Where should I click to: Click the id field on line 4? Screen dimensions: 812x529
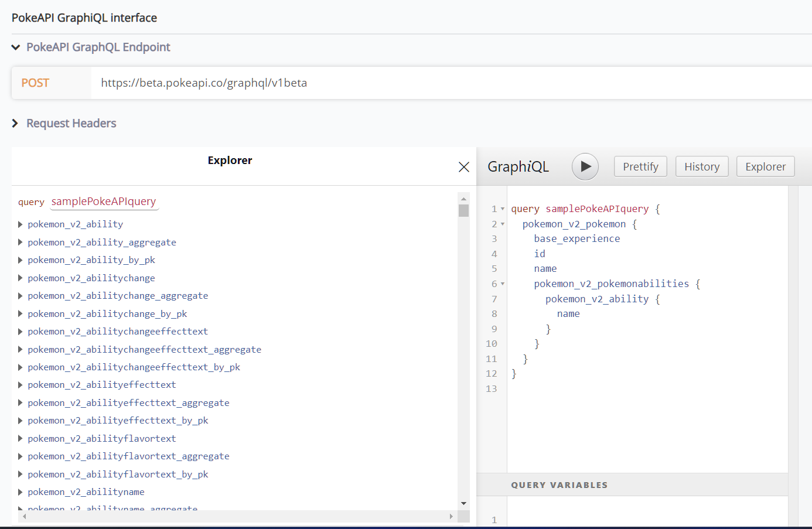tap(540, 254)
